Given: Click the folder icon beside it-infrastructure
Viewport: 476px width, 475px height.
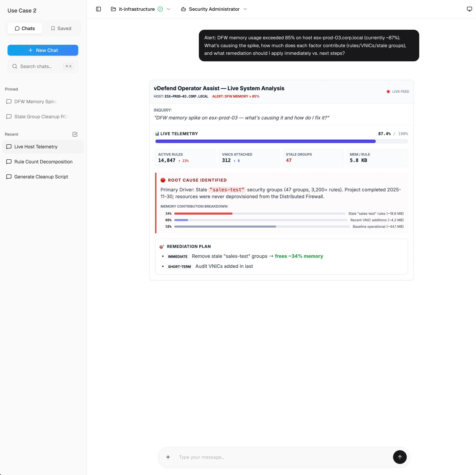Looking at the screenshot, I should pos(113,9).
